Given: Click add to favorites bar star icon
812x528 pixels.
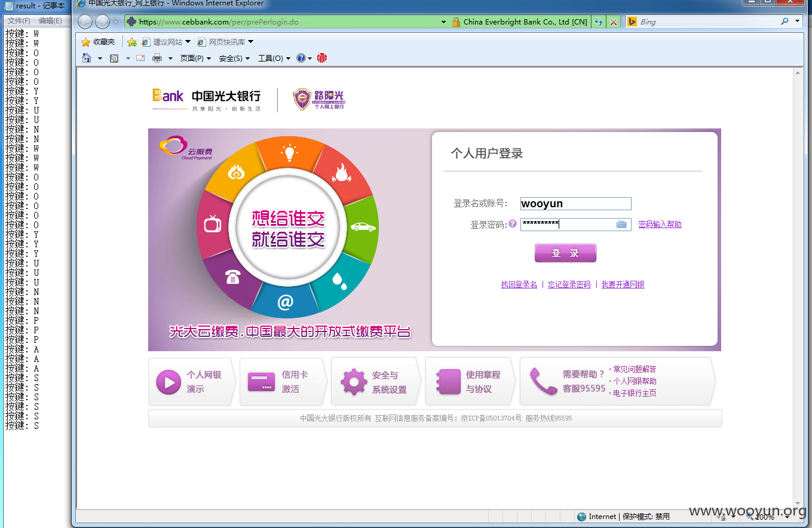Looking at the screenshot, I should (x=132, y=42).
